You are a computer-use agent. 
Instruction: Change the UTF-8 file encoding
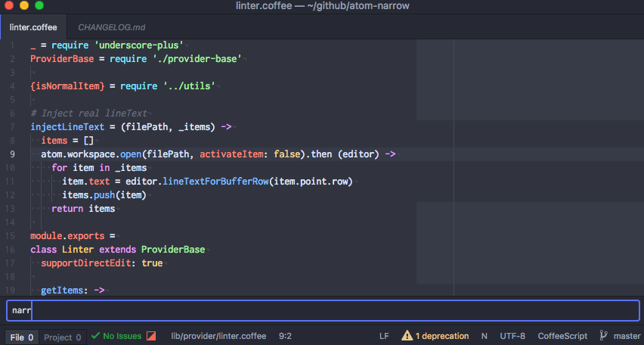512,336
